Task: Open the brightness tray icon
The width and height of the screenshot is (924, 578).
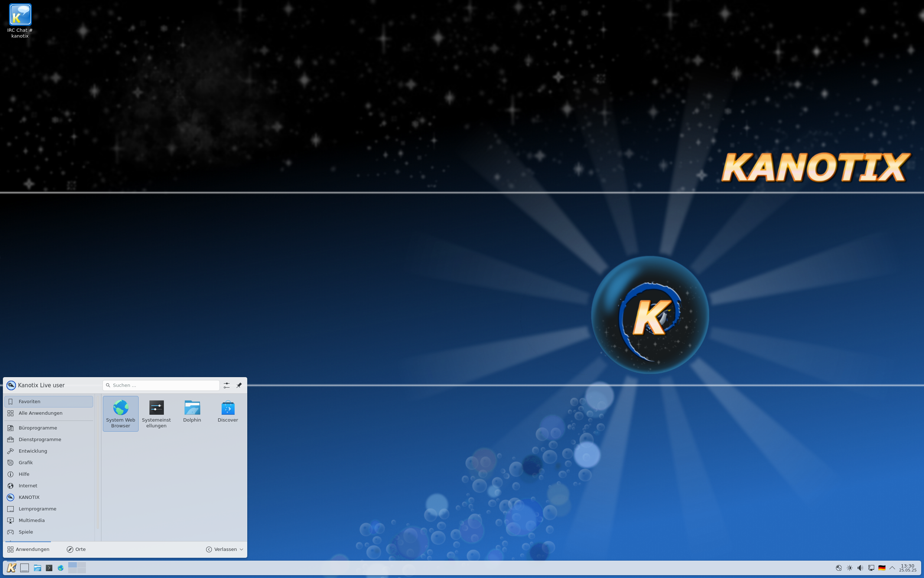Action: click(850, 568)
